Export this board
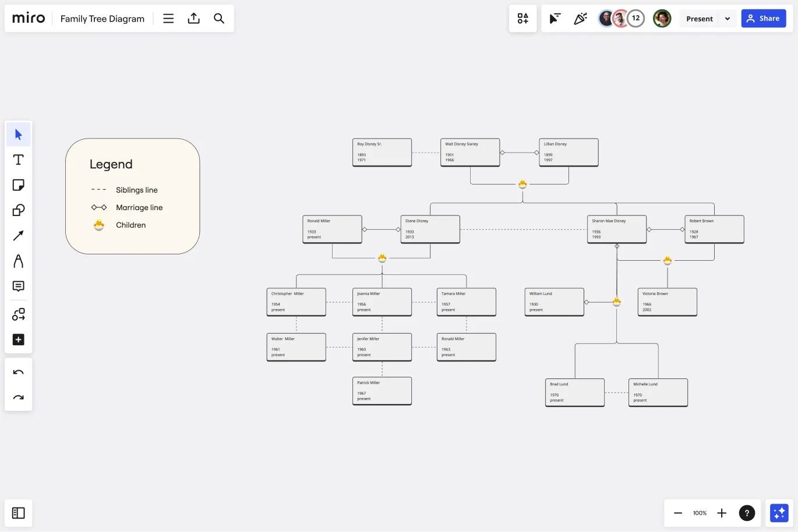The image size is (798, 532). pyautogui.click(x=194, y=19)
